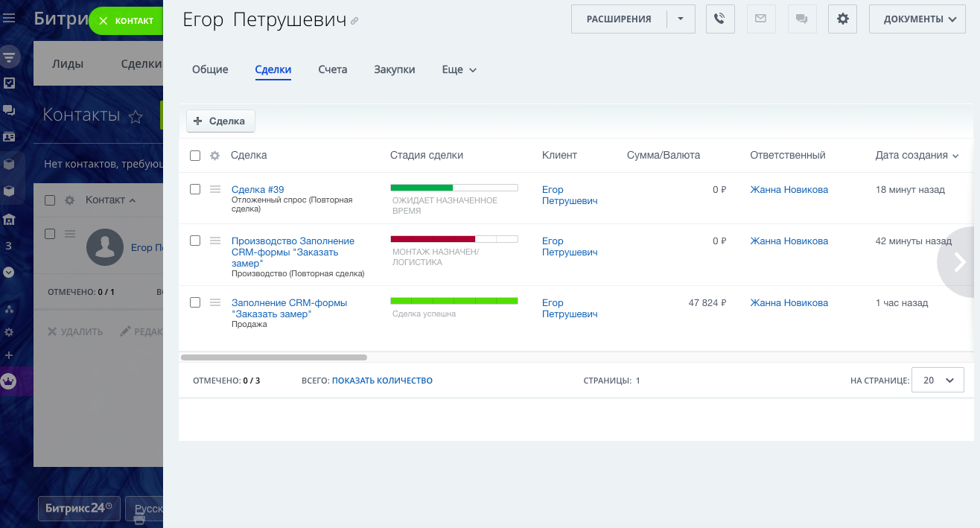The image size is (980, 528).
Task: Click Показать количество link
Action: (x=382, y=381)
